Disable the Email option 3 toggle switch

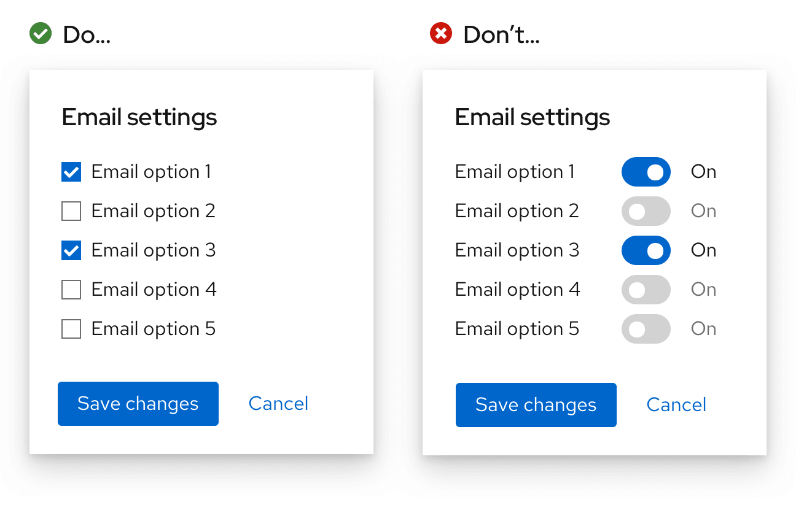(x=646, y=250)
